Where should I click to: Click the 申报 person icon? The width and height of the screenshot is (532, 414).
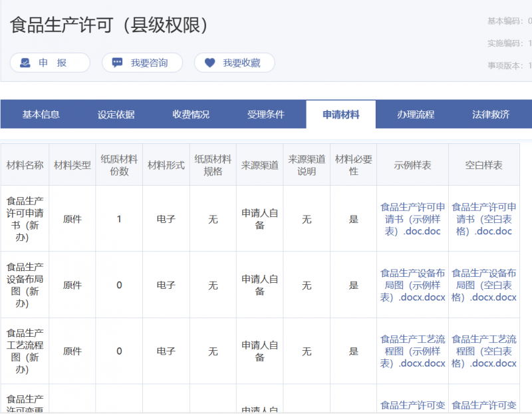25,63
